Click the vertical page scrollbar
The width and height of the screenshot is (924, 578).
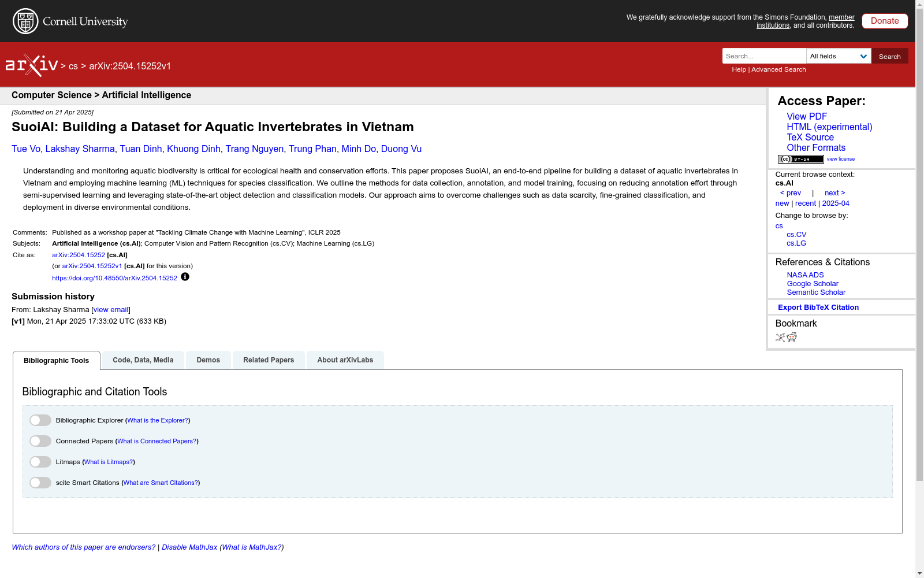point(919,246)
